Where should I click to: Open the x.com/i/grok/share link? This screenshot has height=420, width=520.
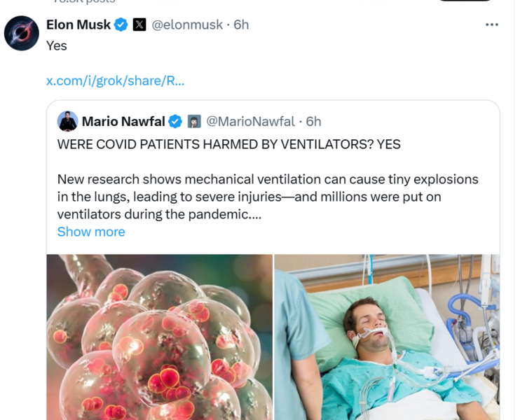[x=115, y=80]
